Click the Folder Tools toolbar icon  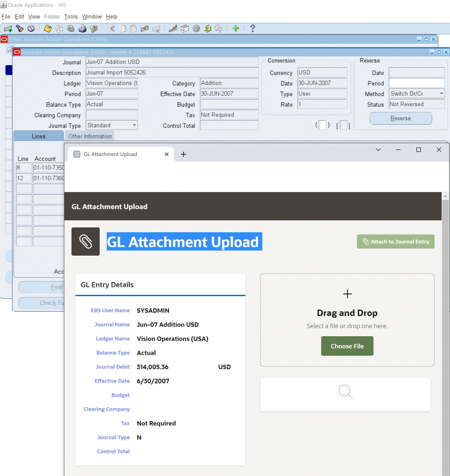[x=219, y=29]
